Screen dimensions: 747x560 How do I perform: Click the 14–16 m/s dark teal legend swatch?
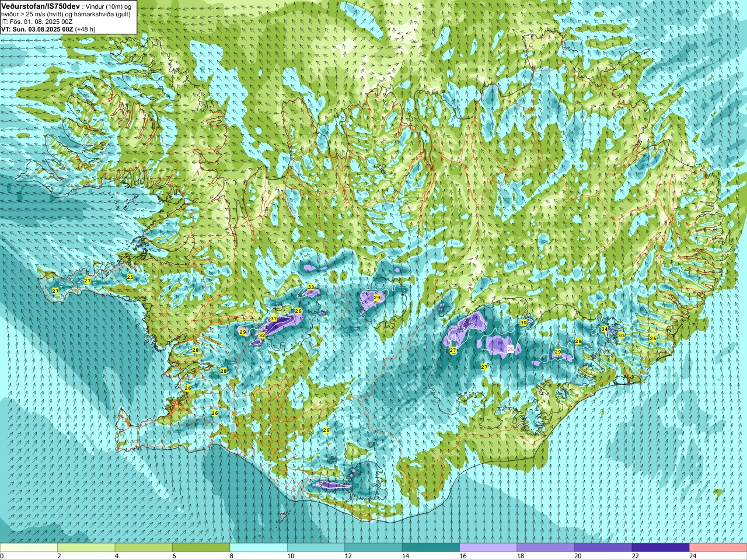pyautogui.click(x=431, y=548)
